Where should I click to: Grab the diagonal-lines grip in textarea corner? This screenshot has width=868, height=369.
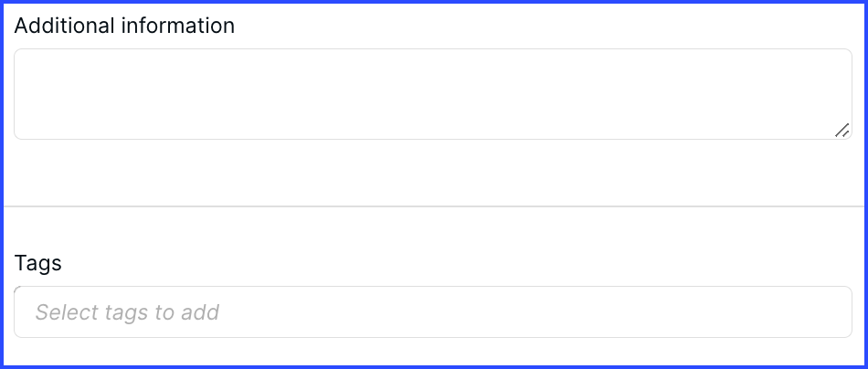coord(842,131)
